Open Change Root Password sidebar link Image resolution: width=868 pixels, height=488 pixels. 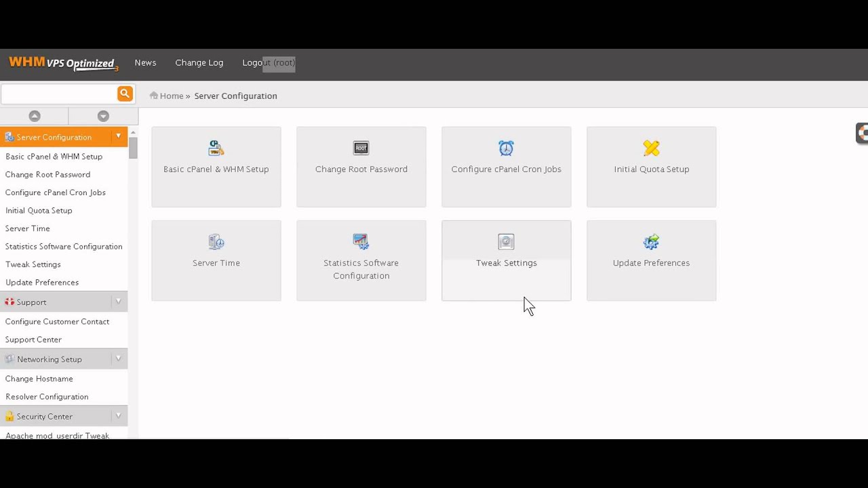(47, 174)
